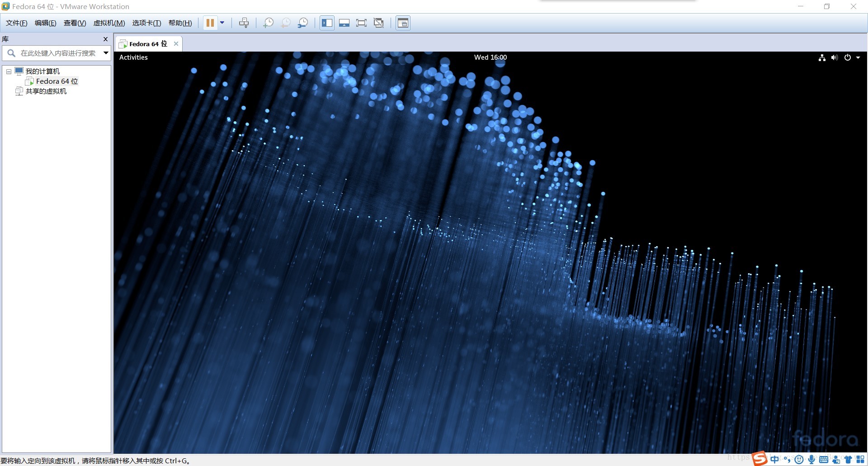Send Ctrl+Alt+Del to the virtual machine
Screen dimensions: 868x466
point(244,23)
